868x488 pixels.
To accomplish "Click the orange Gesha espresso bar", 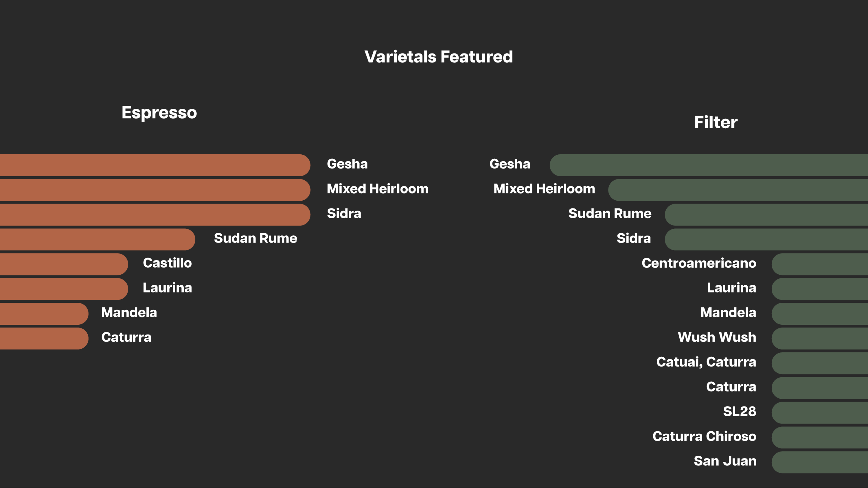I will point(155,165).
